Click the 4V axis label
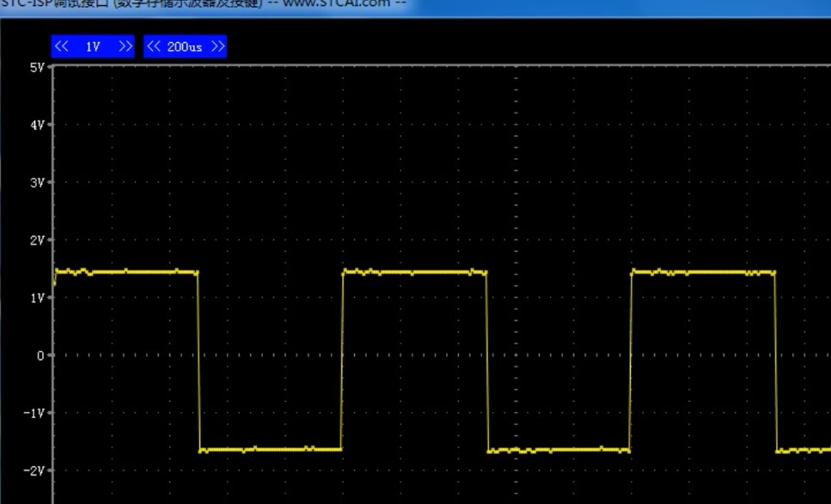 click(36, 124)
